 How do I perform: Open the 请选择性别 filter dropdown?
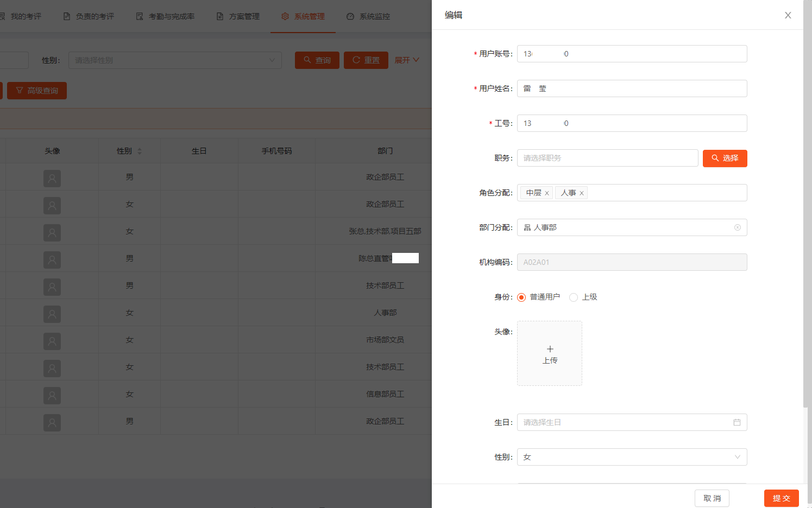[x=175, y=60]
